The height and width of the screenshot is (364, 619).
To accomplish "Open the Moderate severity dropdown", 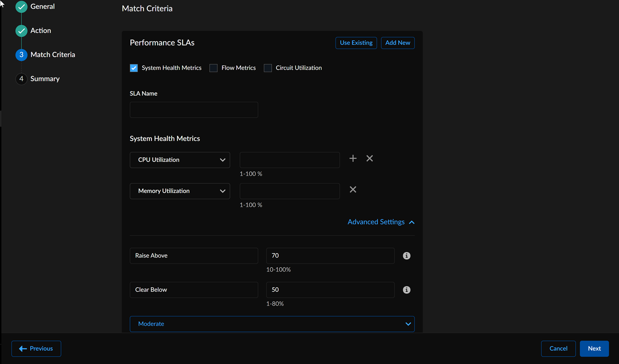I will pyautogui.click(x=272, y=324).
